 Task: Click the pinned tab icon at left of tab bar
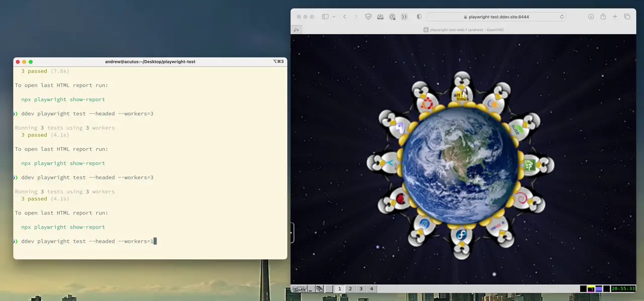tap(296, 30)
